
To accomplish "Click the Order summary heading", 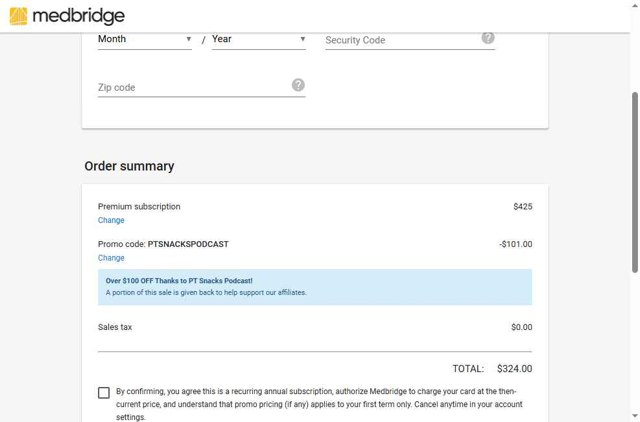I will (129, 166).
